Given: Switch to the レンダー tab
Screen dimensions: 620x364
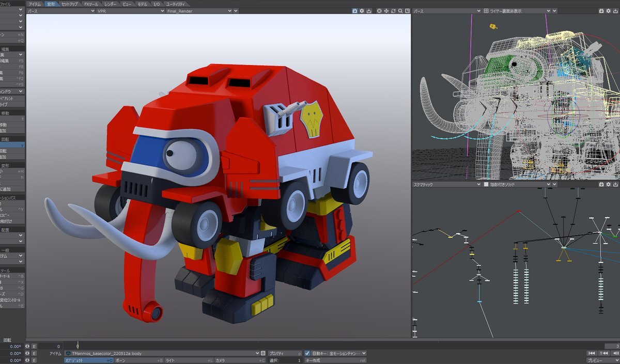Looking at the screenshot, I should (111, 4).
